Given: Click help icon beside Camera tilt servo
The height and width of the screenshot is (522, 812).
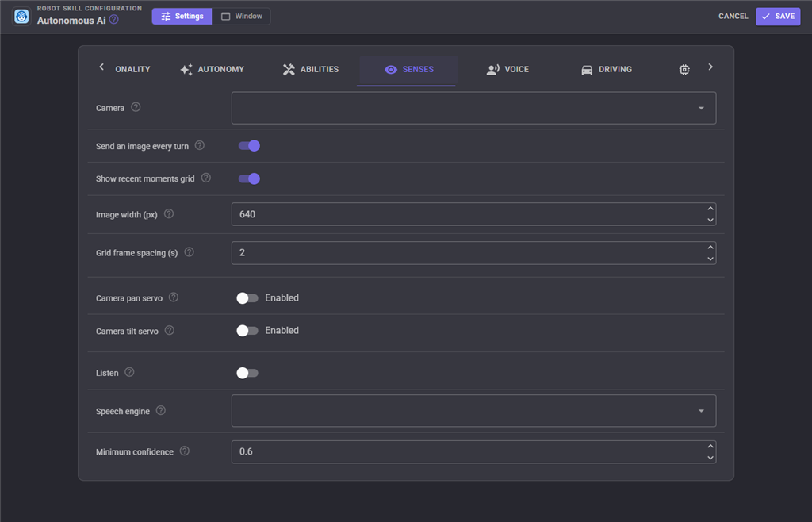Looking at the screenshot, I should tap(170, 330).
